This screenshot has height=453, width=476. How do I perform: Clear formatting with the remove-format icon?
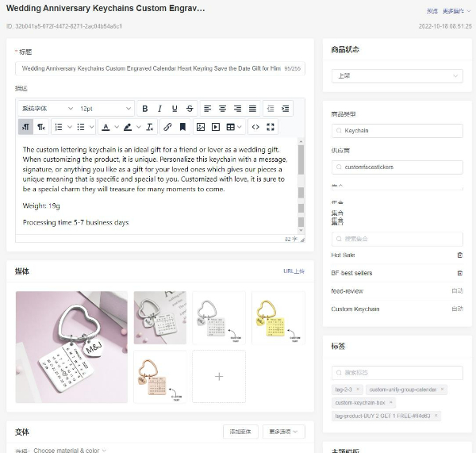click(x=149, y=127)
